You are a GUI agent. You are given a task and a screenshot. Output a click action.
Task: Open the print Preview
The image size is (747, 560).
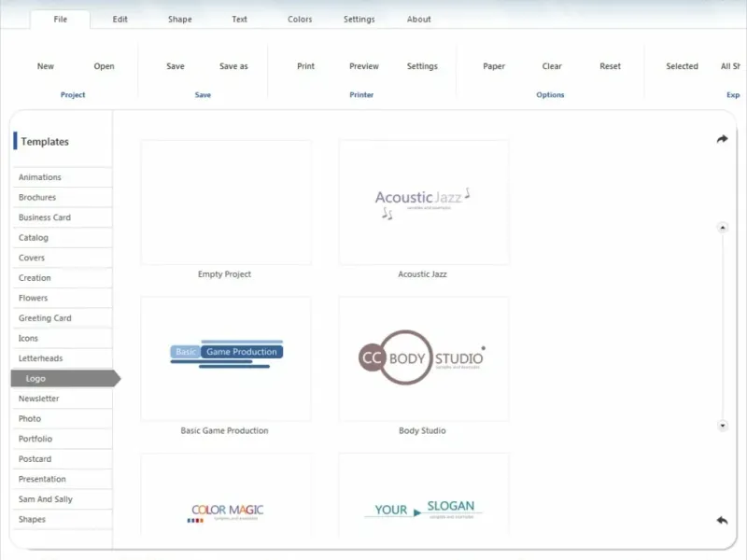[x=364, y=66]
